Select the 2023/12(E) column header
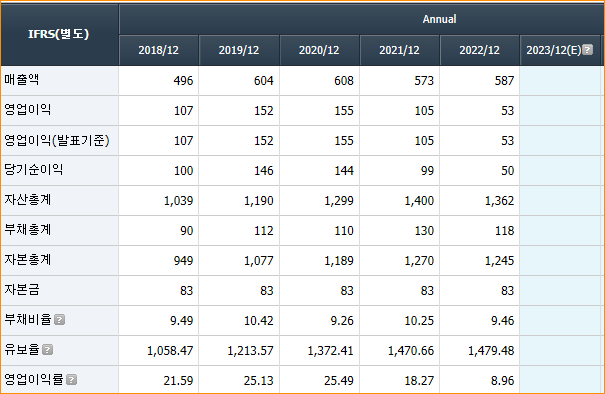605x394 pixels. 560,50
